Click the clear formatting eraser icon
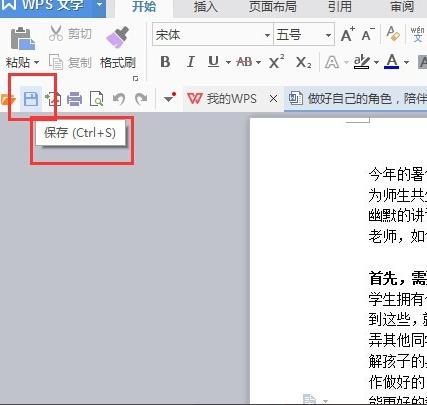 click(x=393, y=34)
